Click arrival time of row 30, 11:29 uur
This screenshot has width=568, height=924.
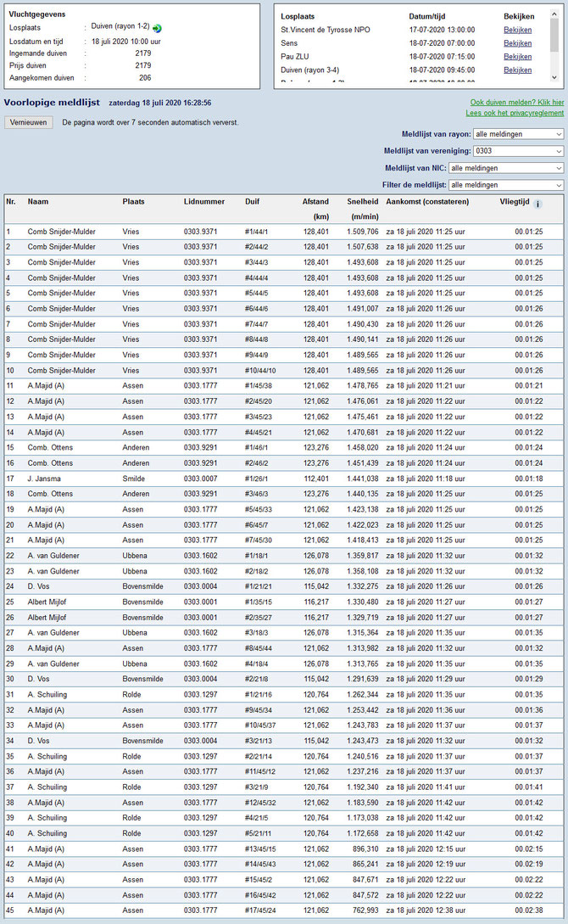point(426,679)
